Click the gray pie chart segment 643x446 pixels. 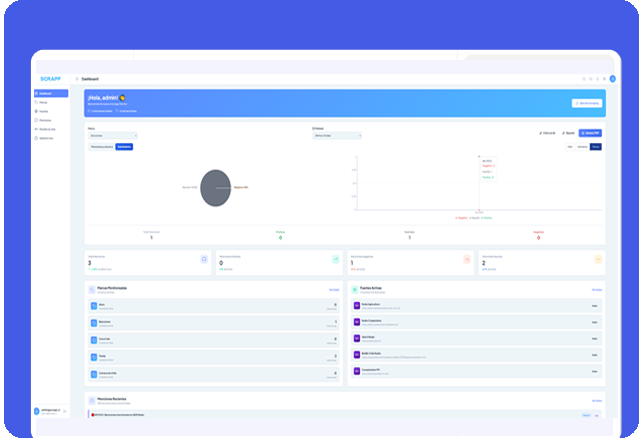point(215,187)
